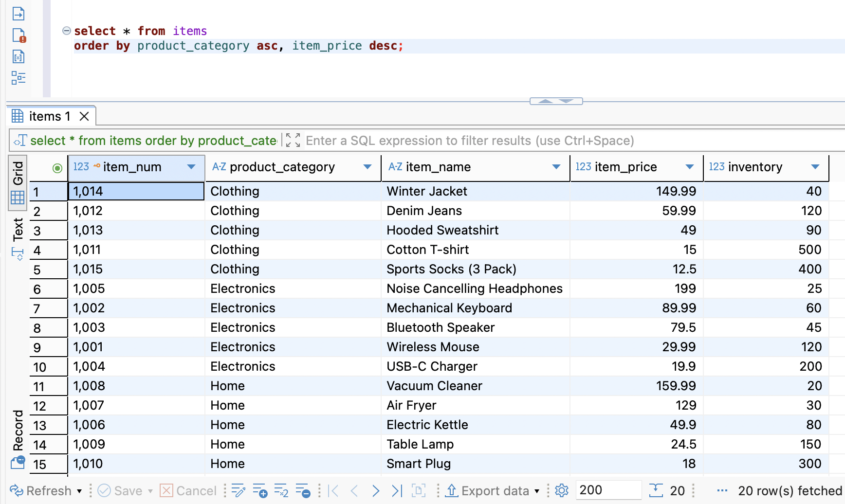
Task: Click the '20 row(s) fetched' status text
Action: 790,491
